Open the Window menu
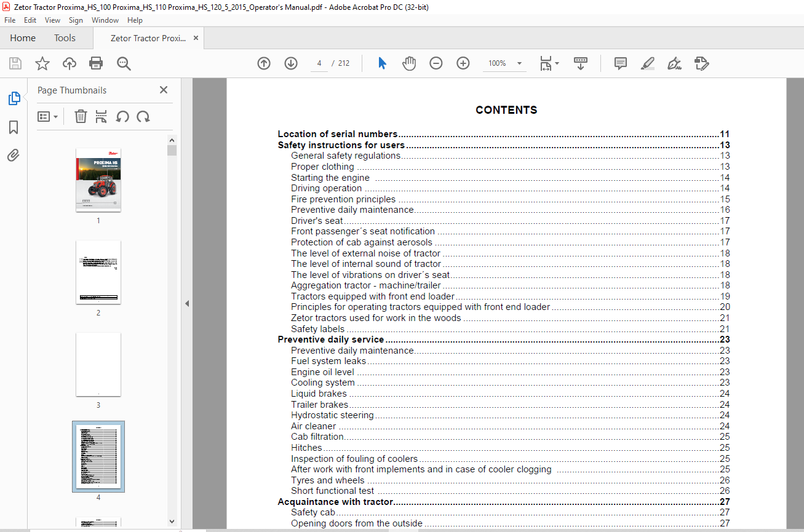Image resolution: width=804 pixels, height=532 pixels. 105,20
